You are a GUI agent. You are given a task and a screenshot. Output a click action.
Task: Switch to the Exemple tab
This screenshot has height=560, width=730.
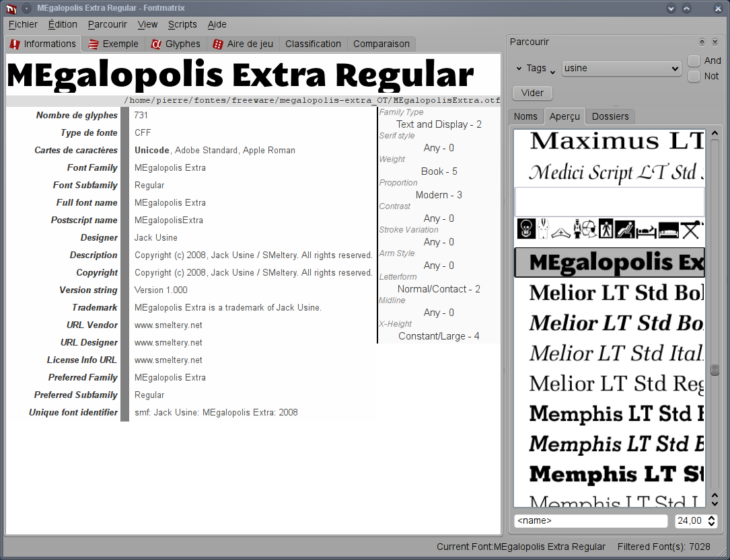tap(114, 44)
